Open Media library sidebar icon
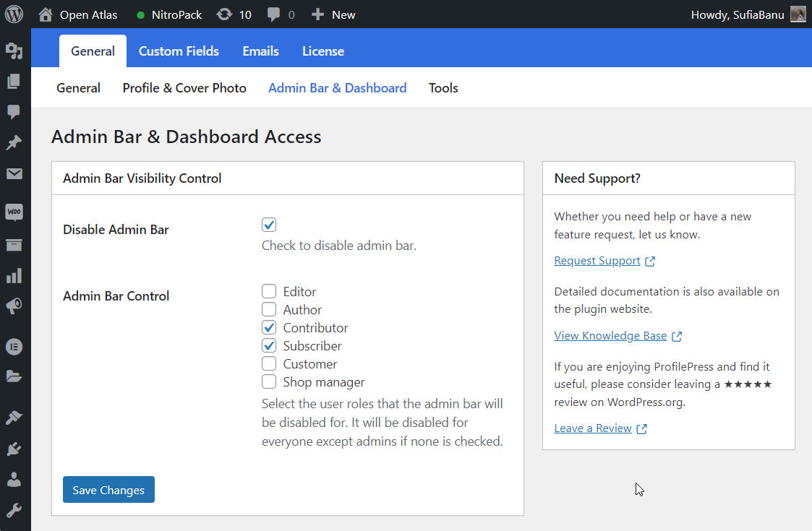This screenshot has width=812, height=531. pyautogui.click(x=14, y=50)
